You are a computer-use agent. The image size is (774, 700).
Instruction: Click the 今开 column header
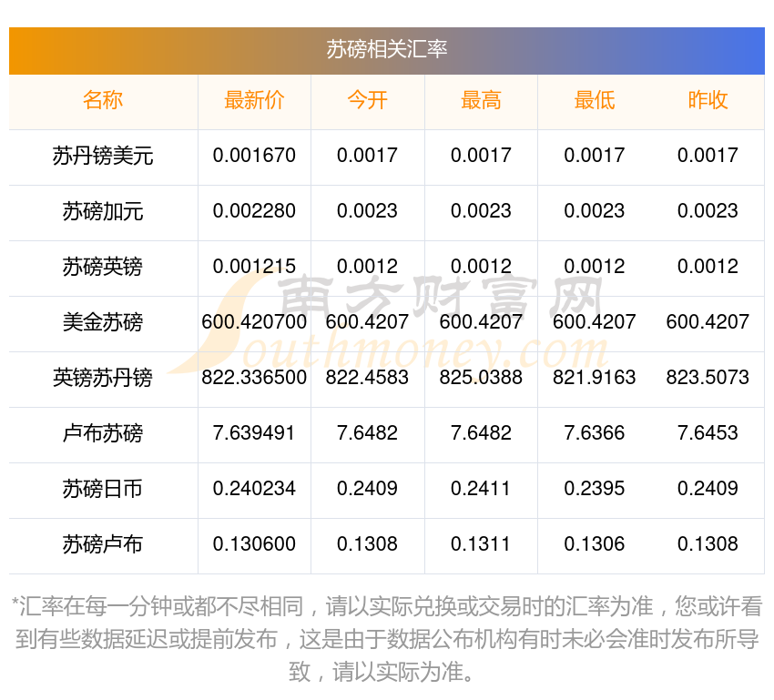367,100
